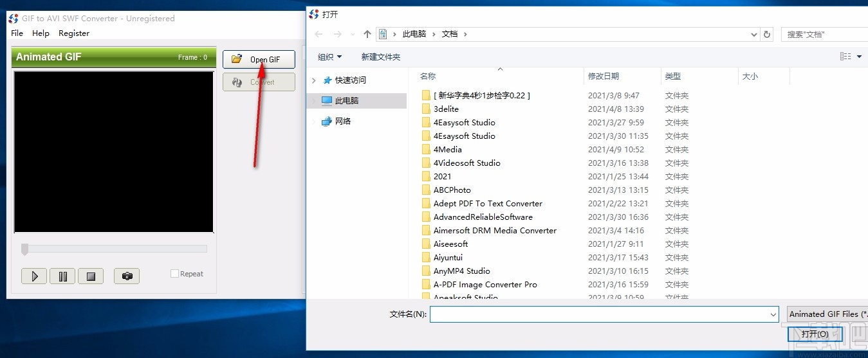The width and height of the screenshot is (868, 358).
Task: Click the search 文档 field
Action: click(826, 34)
